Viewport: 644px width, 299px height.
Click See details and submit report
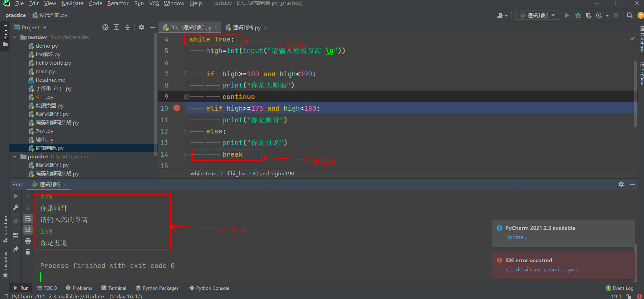coord(542,269)
